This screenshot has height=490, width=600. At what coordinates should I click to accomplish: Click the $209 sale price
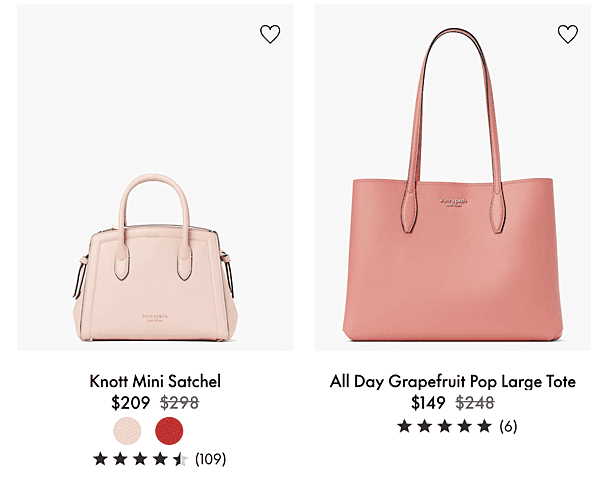(x=130, y=403)
